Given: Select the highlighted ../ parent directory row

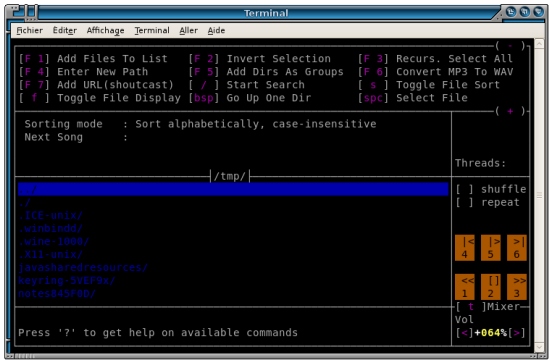Looking at the screenshot, I should 233,189.
